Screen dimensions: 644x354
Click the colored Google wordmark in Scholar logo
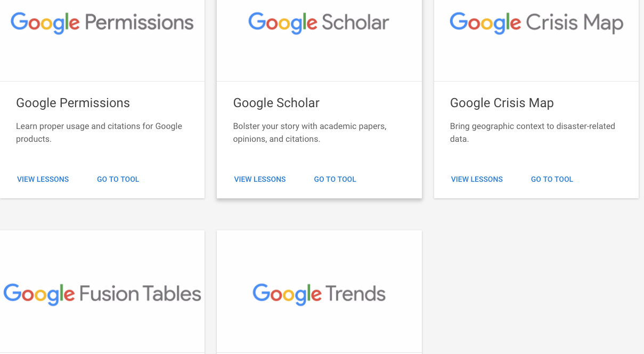(282, 23)
